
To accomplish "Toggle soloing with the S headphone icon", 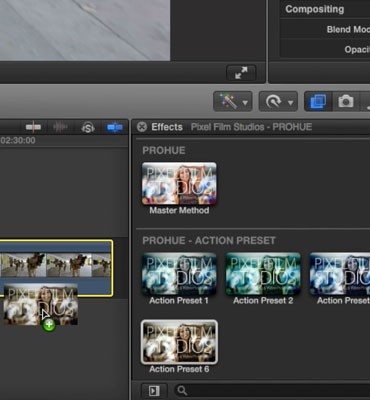I will (88, 127).
